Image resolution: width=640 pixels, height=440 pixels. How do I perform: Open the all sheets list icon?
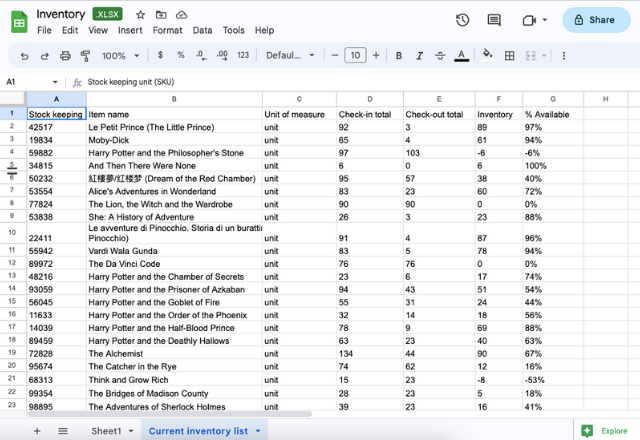63,431
